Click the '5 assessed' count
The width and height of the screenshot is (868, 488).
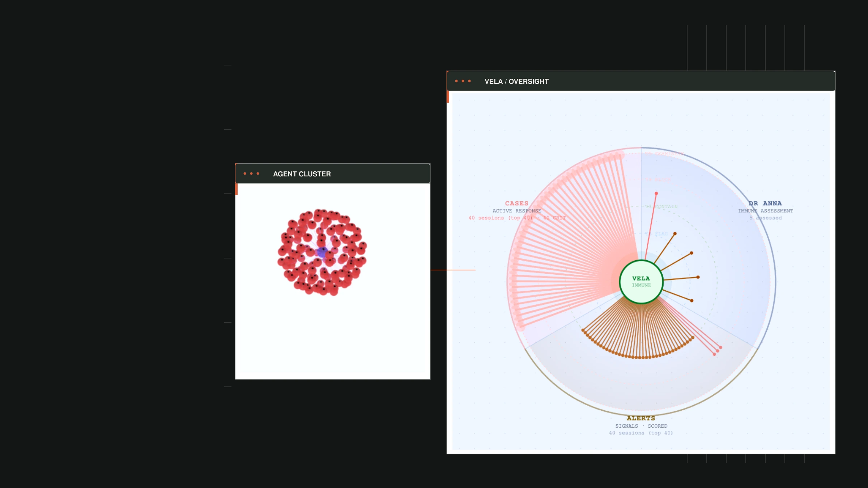766,218
